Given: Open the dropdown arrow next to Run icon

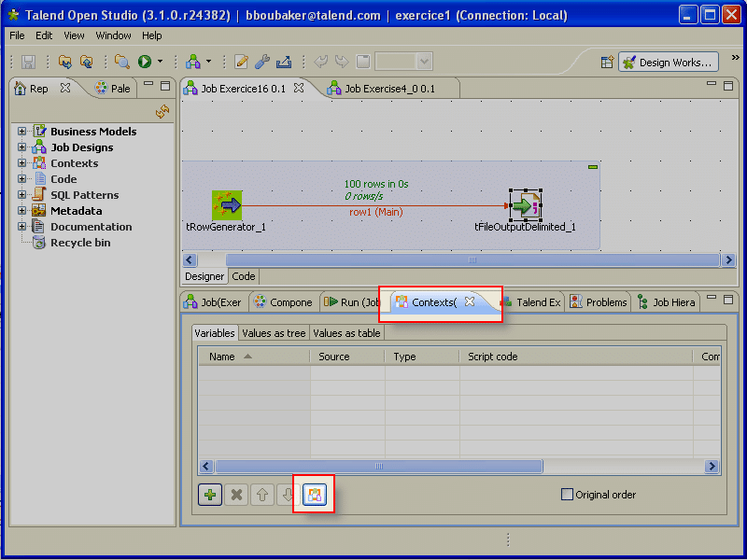Looking at the screenshot, I should tap(160, 63).
